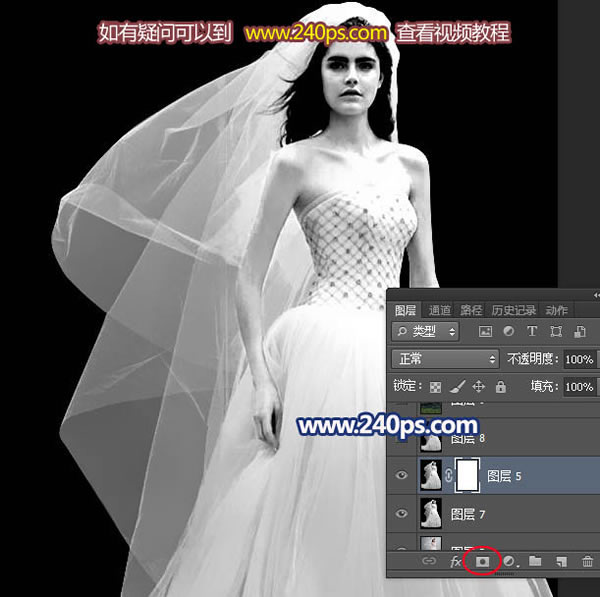Create a new layer icon
The image size is (600, 597).
[x=561, y=561]
